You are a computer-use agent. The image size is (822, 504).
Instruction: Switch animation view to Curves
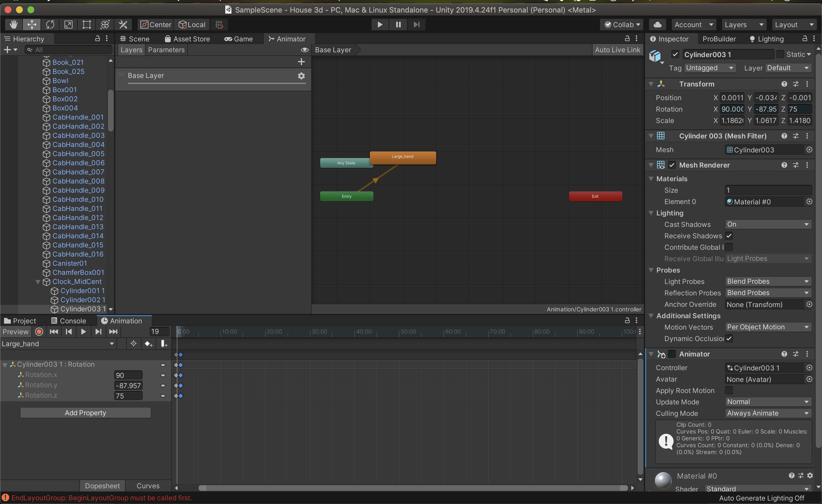point(148,486)
